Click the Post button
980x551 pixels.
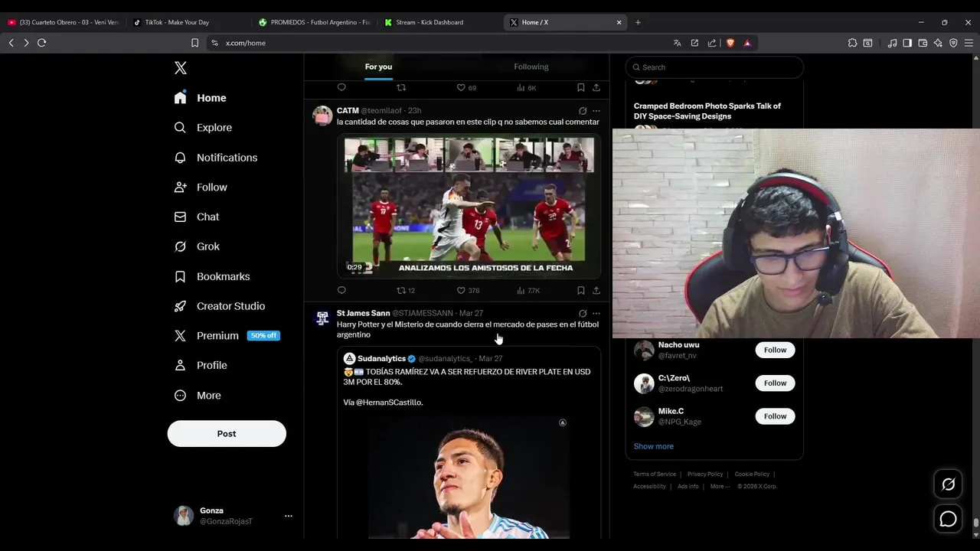(x=227, y=434)
